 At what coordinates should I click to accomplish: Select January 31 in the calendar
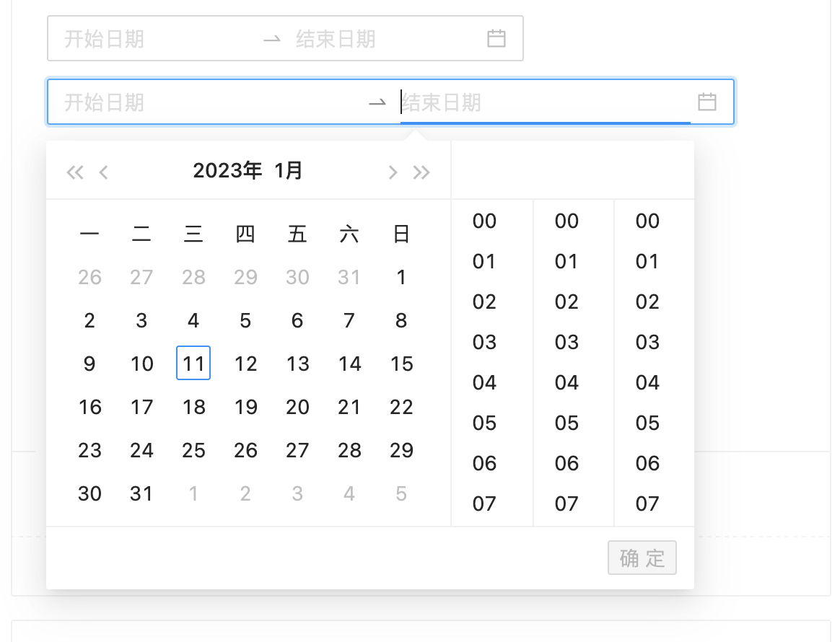(x=141, y=493)
